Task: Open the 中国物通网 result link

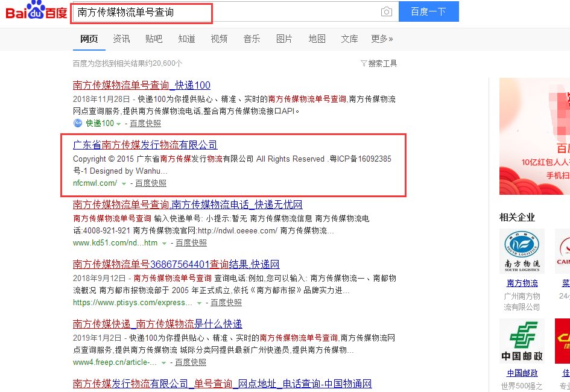Action: pyautogui.click(x=221, y=383)
